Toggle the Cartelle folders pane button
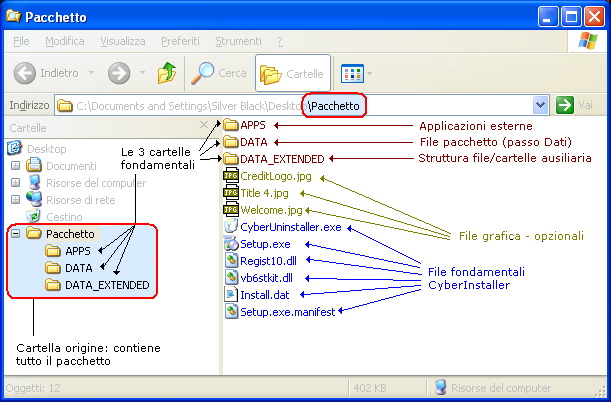611x402 pixels. [291, 73]
